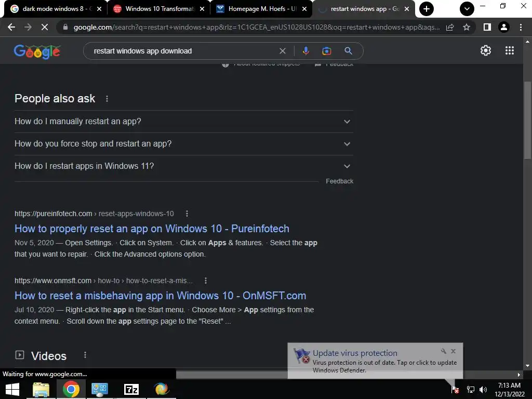Open Chrome side panel

coord(487,27)
